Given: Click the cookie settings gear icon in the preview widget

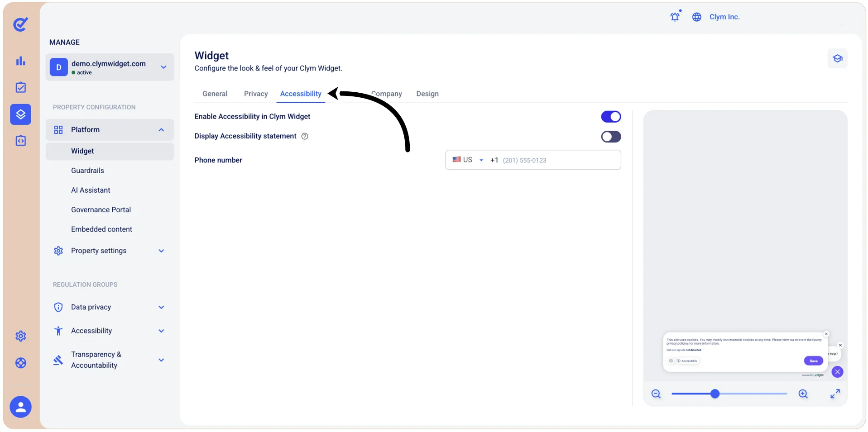Looking at the screenshot, I should 671,361.
